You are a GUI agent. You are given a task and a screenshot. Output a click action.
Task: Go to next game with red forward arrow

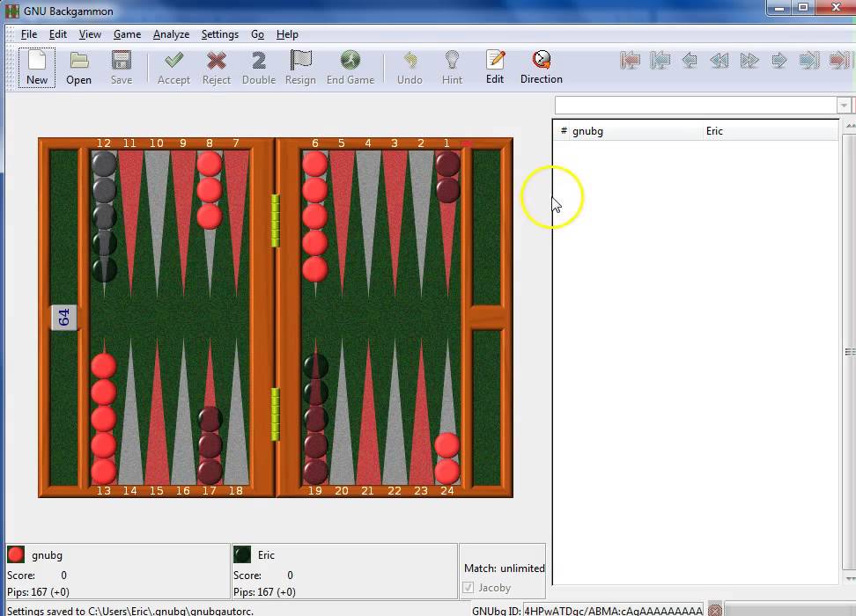839,60
